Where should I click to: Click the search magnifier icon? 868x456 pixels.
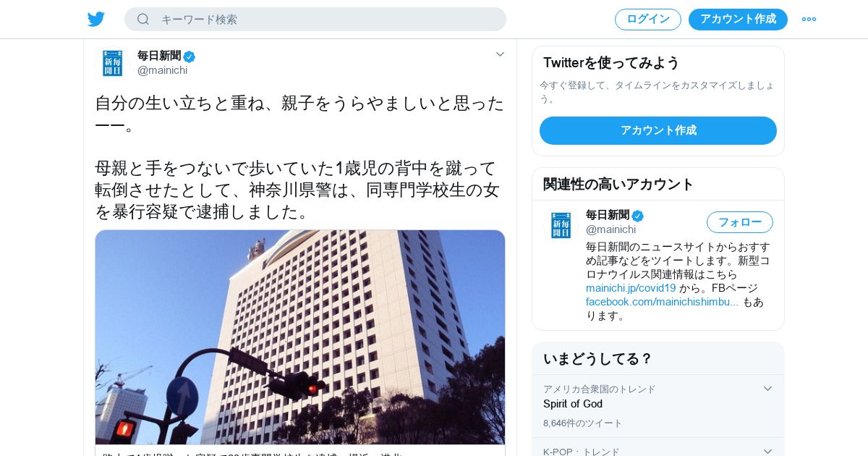[x=143, y=19]
